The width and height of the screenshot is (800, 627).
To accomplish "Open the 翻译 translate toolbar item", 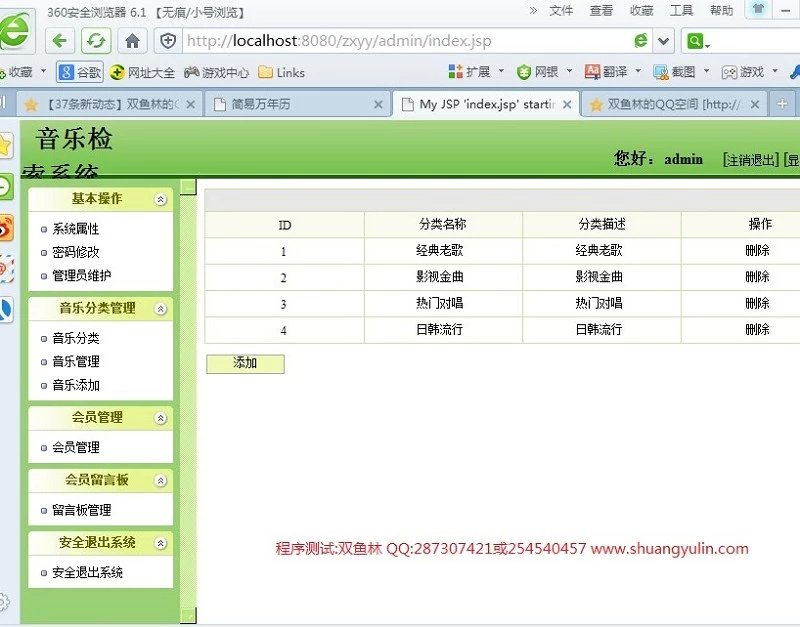I will point(606,71).
